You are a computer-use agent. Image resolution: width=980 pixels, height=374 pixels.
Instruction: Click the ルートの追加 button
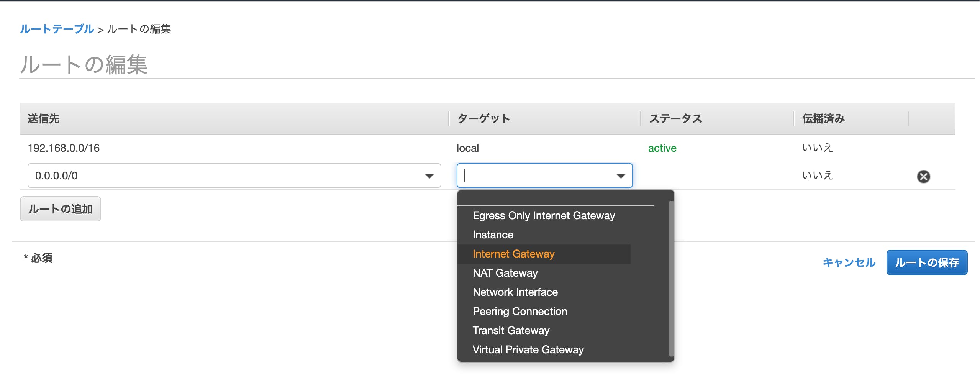click(x=60, y=209)
